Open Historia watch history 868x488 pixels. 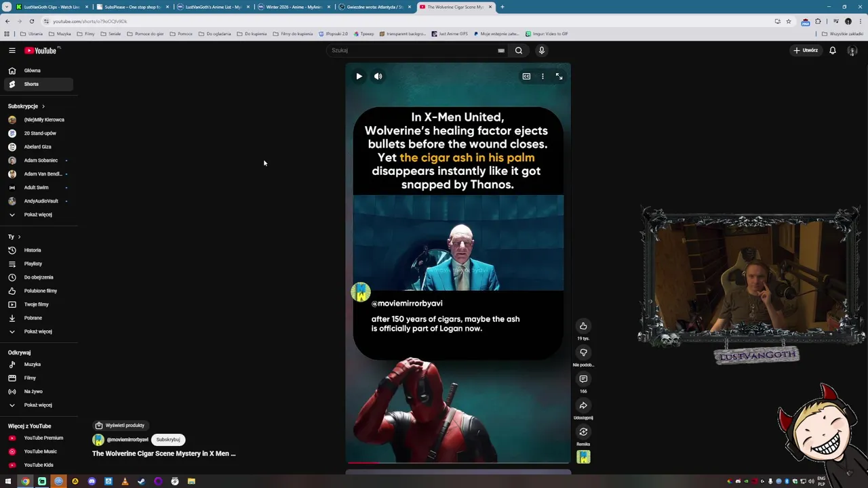pyautogui.click(x=38, y=250)
